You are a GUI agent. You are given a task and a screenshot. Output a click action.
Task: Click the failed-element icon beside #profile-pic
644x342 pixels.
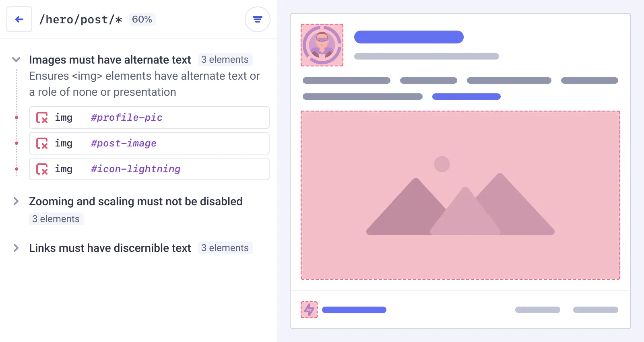[x=42, y=117]
